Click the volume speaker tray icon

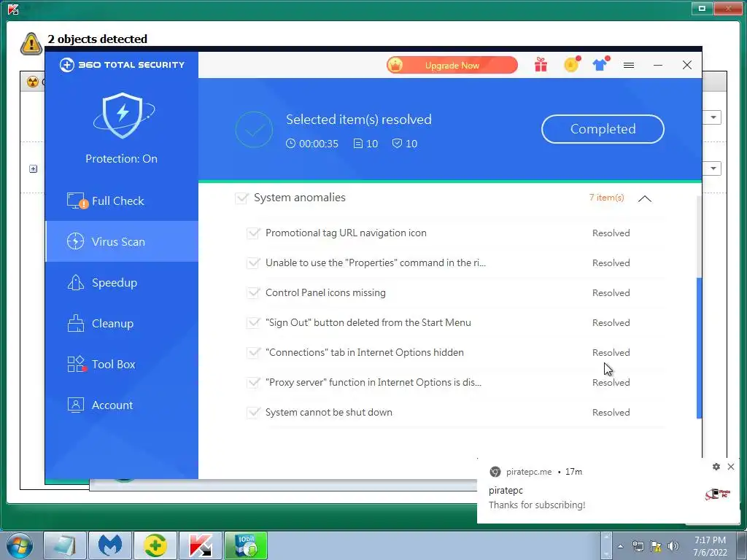[x=673, y=546]
